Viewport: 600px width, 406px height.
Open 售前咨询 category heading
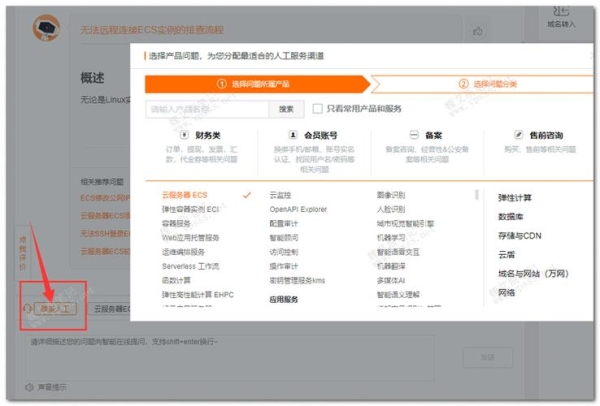(x=546, y=135)
